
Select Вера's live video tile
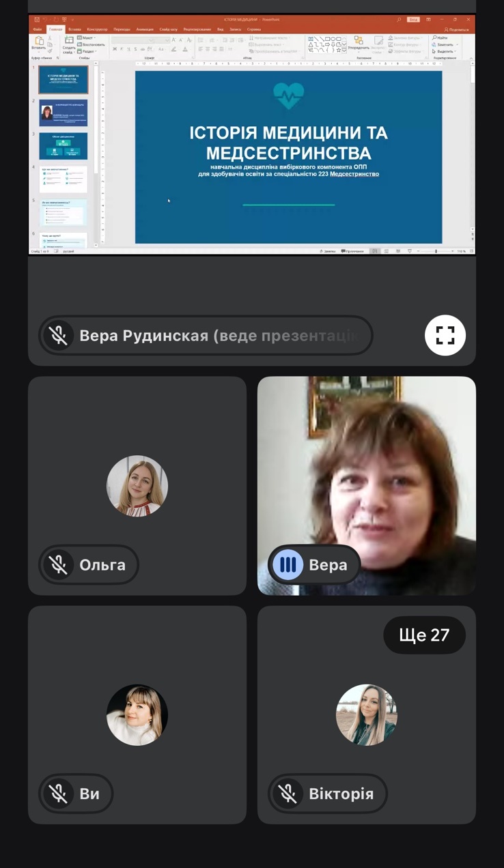click(x=367, y=486)
